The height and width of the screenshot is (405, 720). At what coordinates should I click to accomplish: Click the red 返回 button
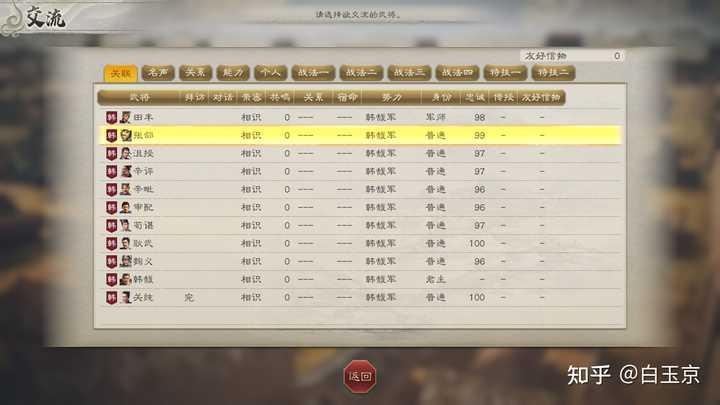(360, 377)
